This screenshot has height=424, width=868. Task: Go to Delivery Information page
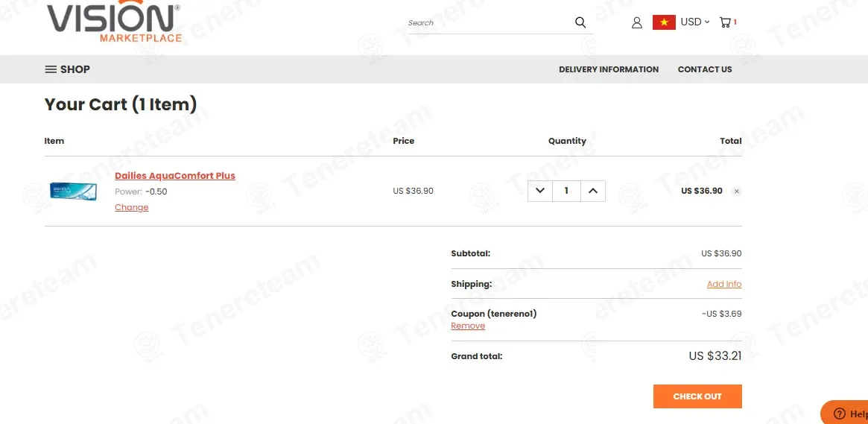click(609, 69)
